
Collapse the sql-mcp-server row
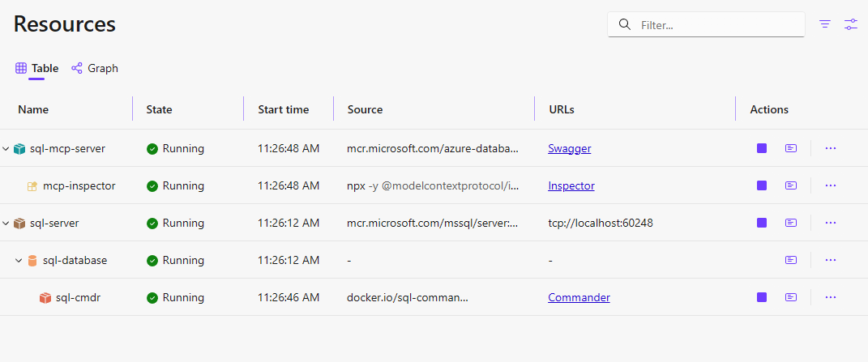pyautogui.click(x=6, y=149)
